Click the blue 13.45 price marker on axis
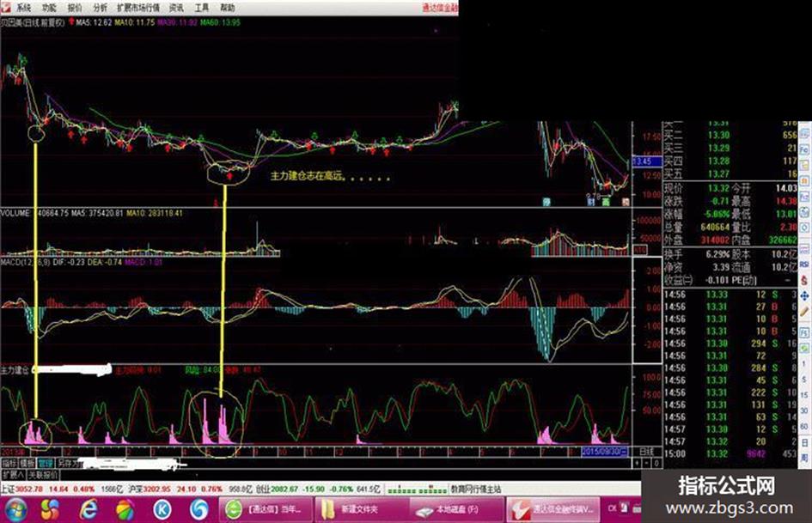This screenshot has width=812, height=523. pyautogui.click(x=647, y=161)
